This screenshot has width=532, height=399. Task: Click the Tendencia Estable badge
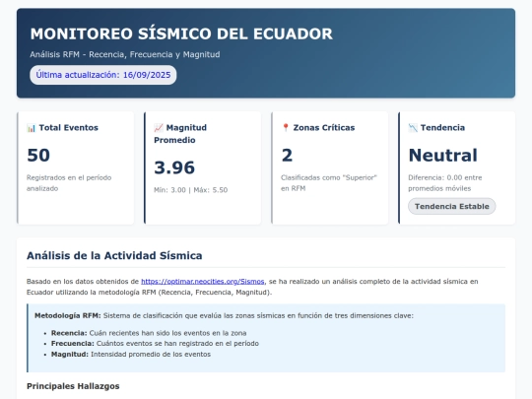click(451, 206)
